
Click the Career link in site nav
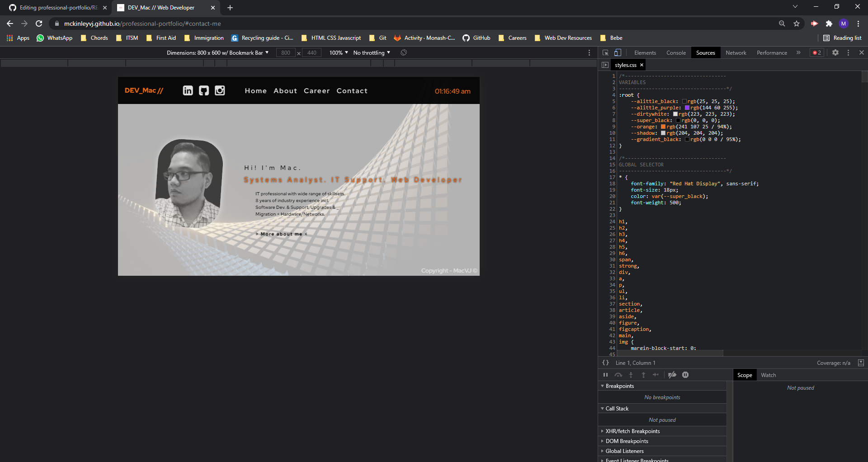tap(317, 91)
